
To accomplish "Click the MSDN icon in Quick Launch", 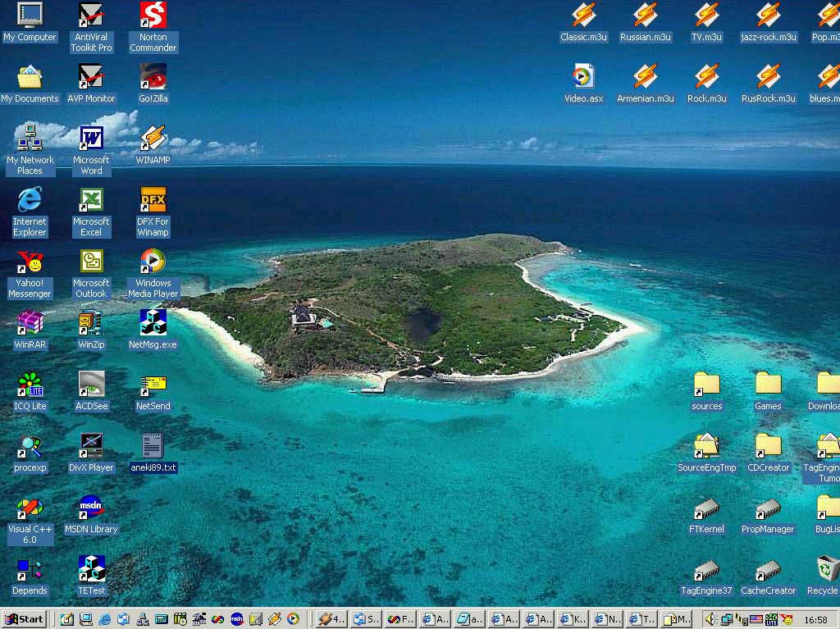I will click(x=236, y=619).
